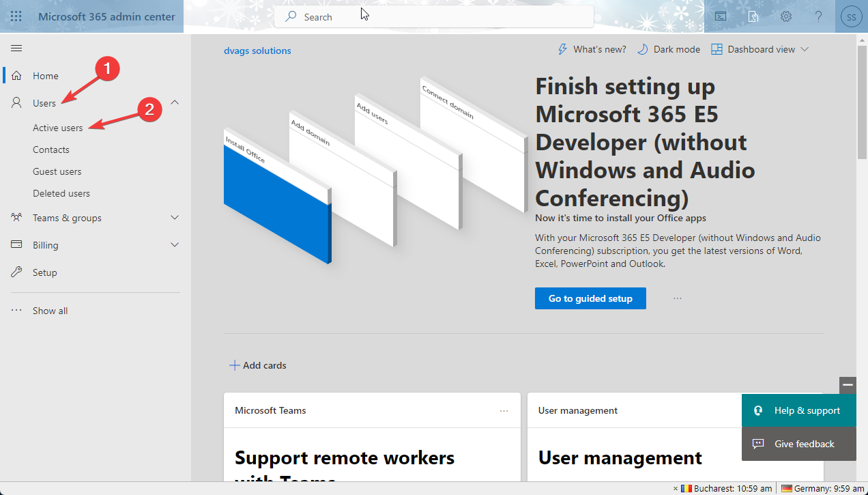Minimize the help panel with minus button
Image resolution: width=868 pixels, height=495 pixels.
click(848, 385)
